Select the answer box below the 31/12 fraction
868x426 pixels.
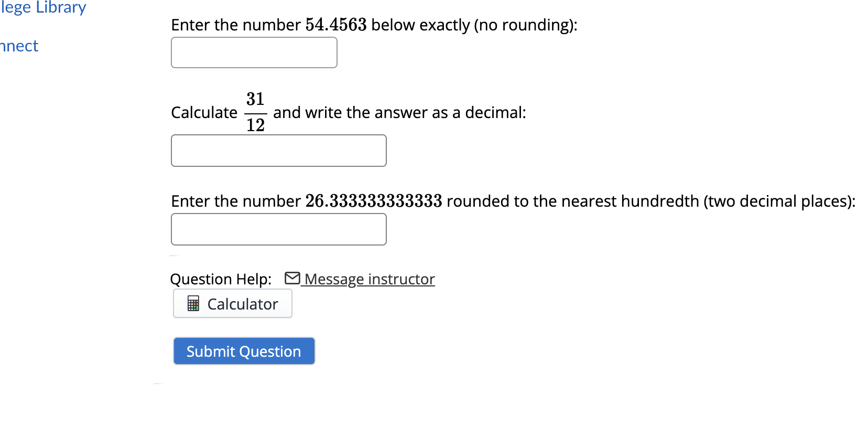(x=278, y=150)
